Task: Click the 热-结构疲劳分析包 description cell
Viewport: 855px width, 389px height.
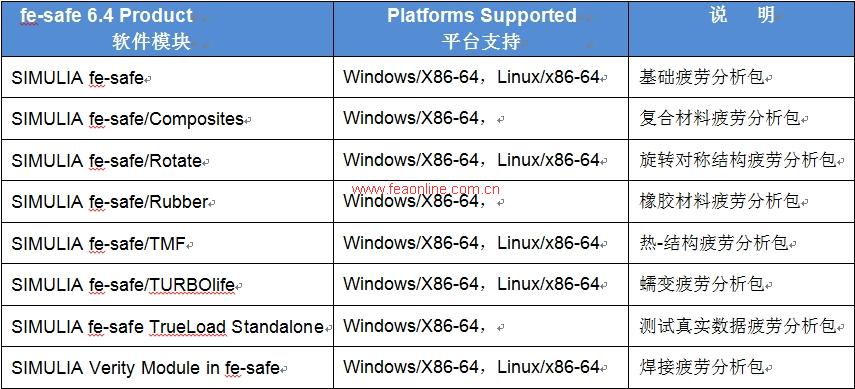Action: point(742,243)
